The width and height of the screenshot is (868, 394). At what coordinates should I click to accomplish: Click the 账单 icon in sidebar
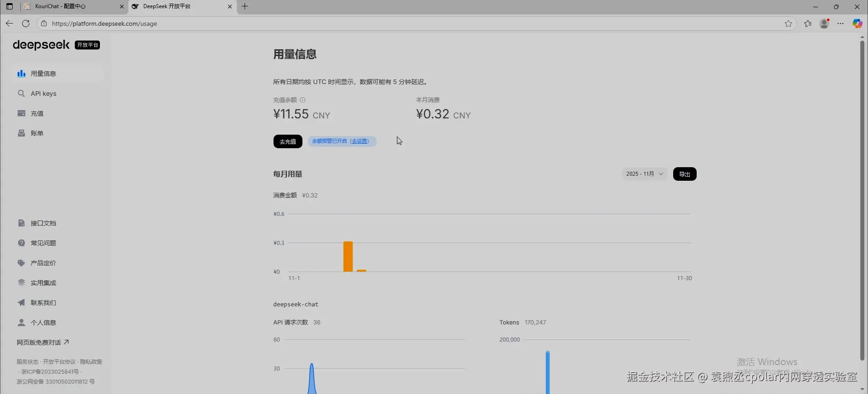[x=21, y=133]
